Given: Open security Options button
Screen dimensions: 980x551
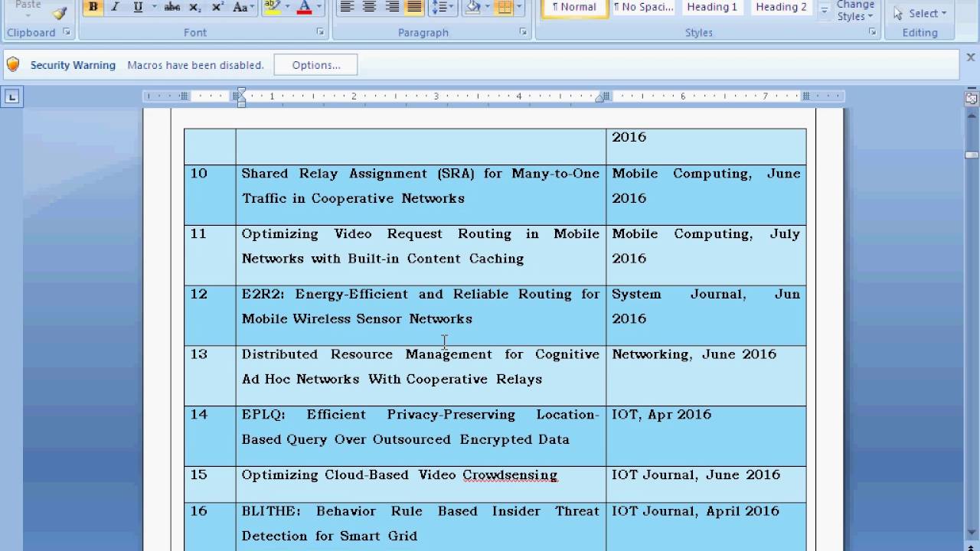Looking at the screenshot, I should pos(316,65).
